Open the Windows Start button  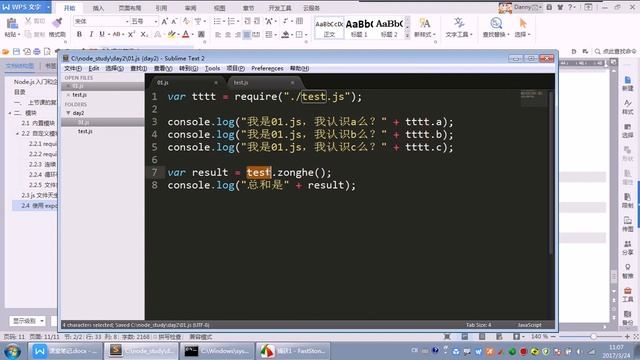tap(12, 351)
